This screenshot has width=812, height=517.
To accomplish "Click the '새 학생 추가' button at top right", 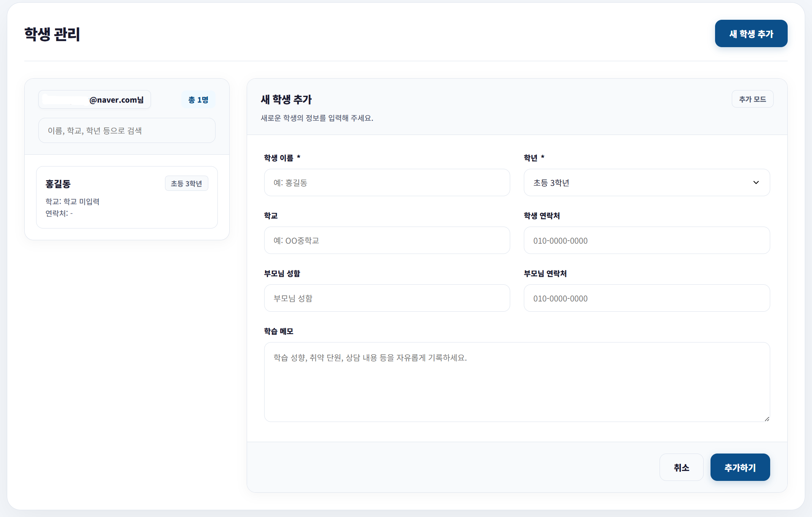I will pos(751,33).
